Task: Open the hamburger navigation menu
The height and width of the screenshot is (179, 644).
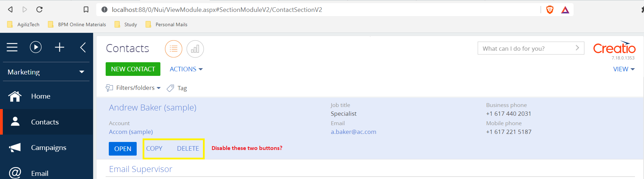Action: tap(12, 47)
